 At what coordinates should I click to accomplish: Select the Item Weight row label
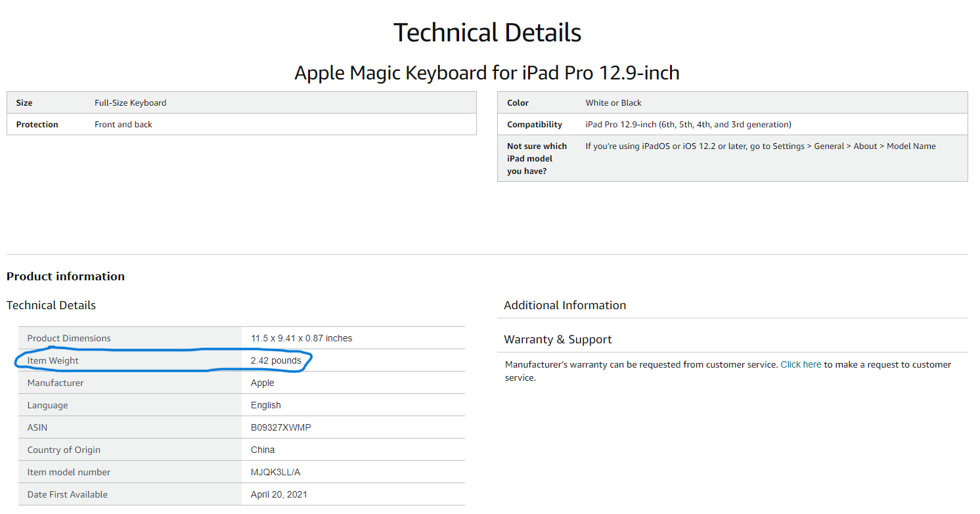pos(53,360)
